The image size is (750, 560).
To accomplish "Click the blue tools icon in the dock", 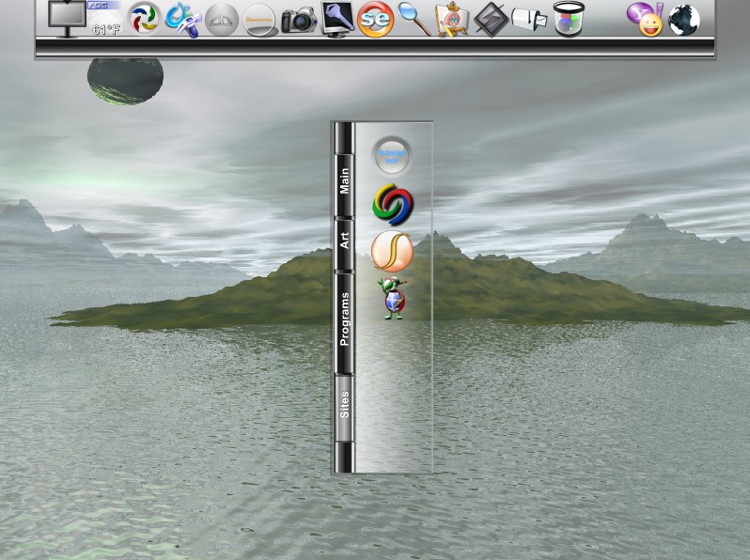I will (x=183, y=20).
